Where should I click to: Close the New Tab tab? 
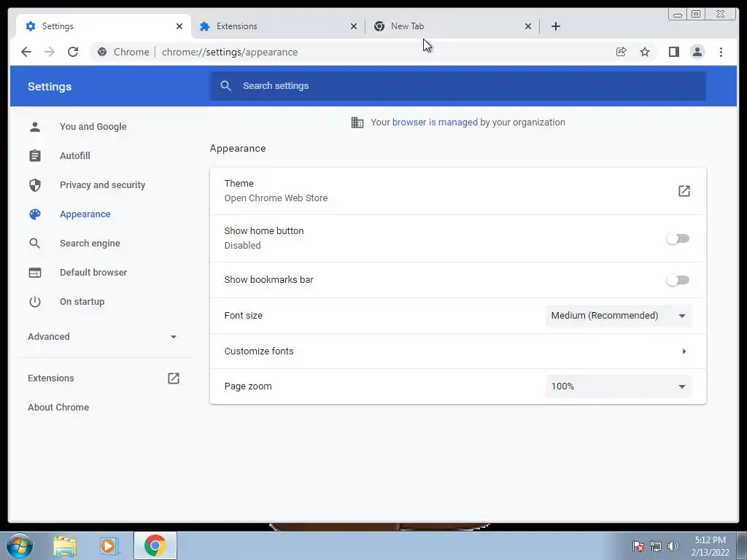[528, 26]
